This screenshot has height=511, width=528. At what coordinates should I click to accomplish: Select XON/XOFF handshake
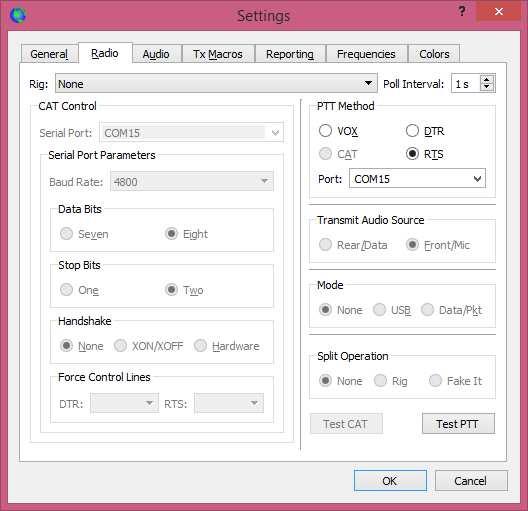tap(148, 346)
